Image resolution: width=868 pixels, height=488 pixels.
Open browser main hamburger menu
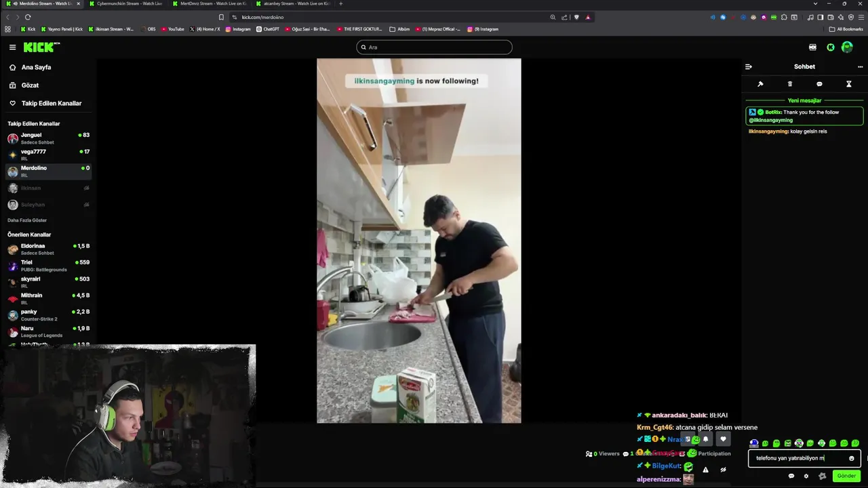point(861,17)
